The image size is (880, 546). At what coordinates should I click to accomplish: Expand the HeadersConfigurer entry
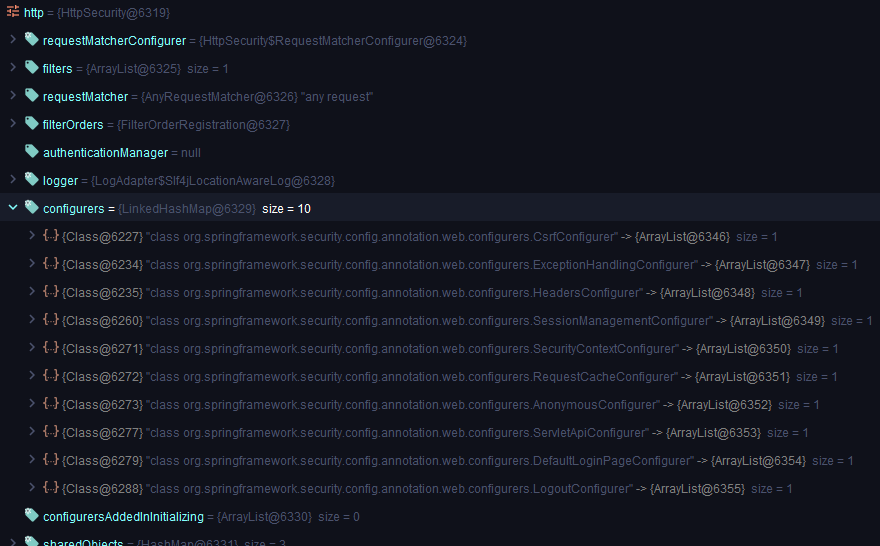pyautogui.click(x=32, y=292)
